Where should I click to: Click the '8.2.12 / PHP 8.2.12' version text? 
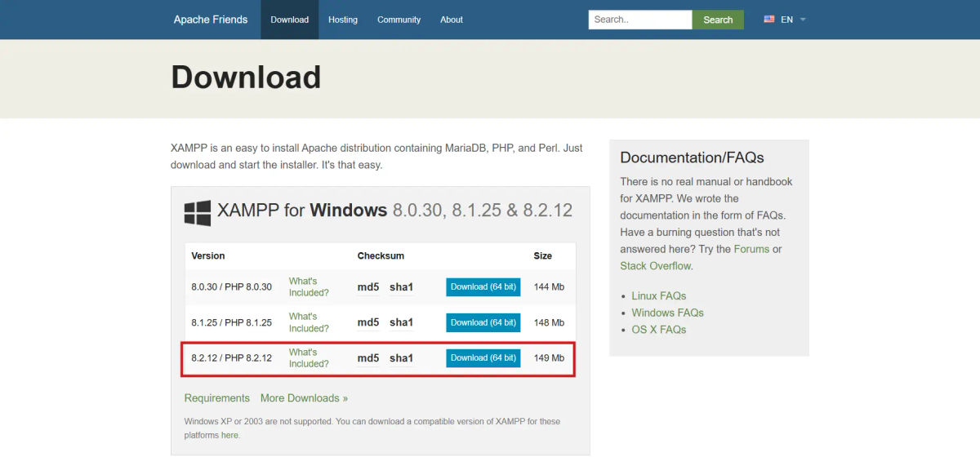pyautogui.click(x=232, y=358)
